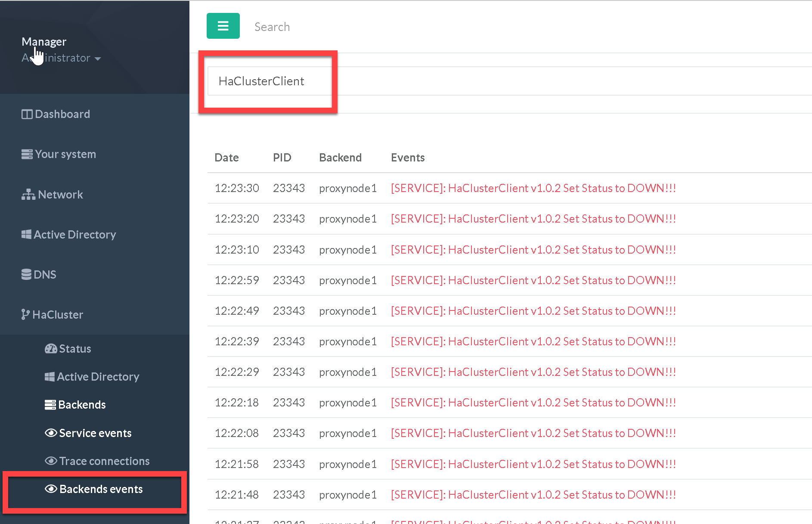Click the Events column header
812x524 pixels.
(x=407, y=158)
